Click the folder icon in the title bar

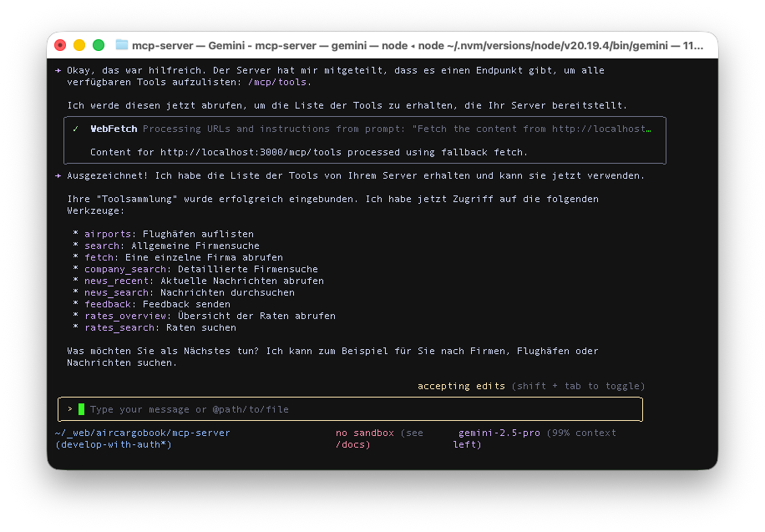tap(121, 45)
